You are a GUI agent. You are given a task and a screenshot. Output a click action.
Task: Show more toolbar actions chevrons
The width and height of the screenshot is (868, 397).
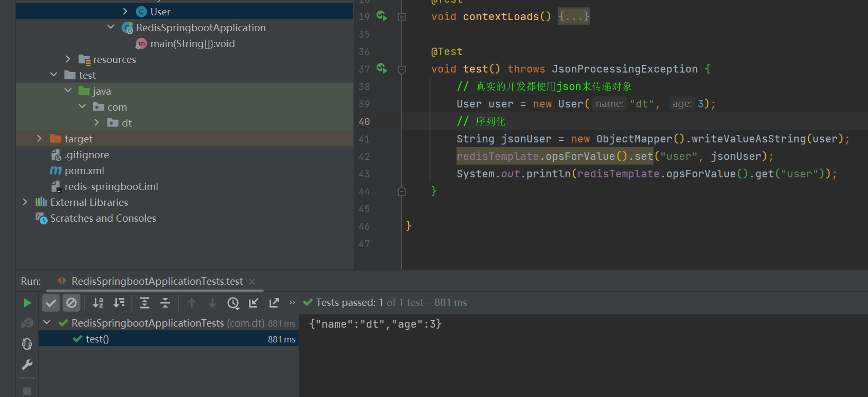point(292,303)
